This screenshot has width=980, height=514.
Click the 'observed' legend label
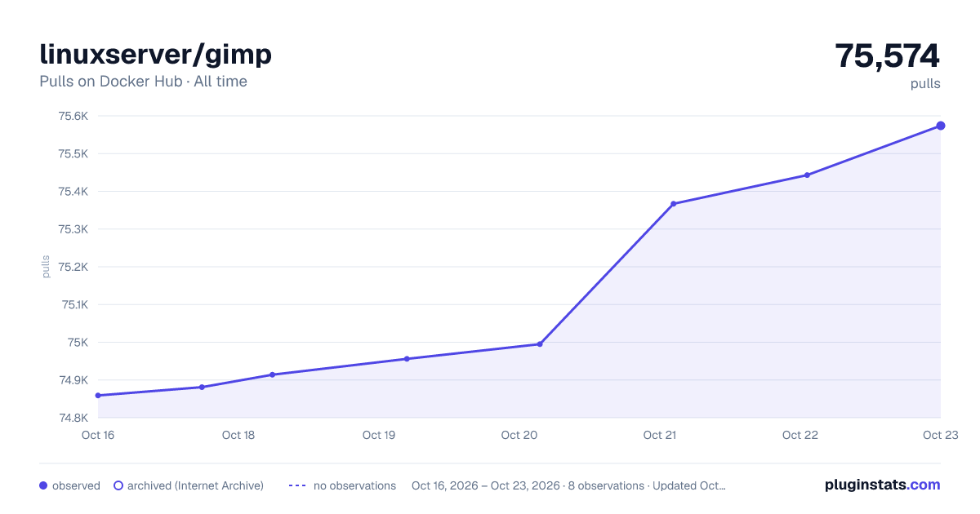(x=76, y=485)
